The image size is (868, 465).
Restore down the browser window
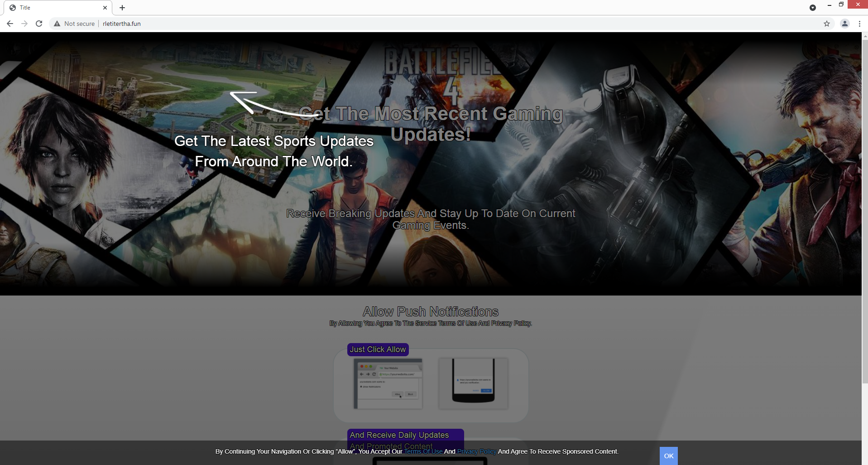[841, 5]
